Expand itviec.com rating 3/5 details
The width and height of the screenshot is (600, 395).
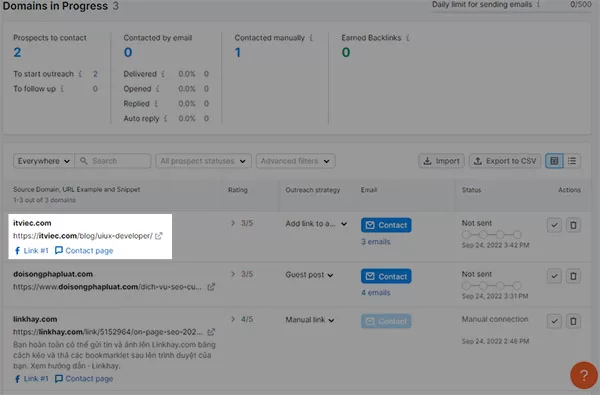tap(233, 223)
